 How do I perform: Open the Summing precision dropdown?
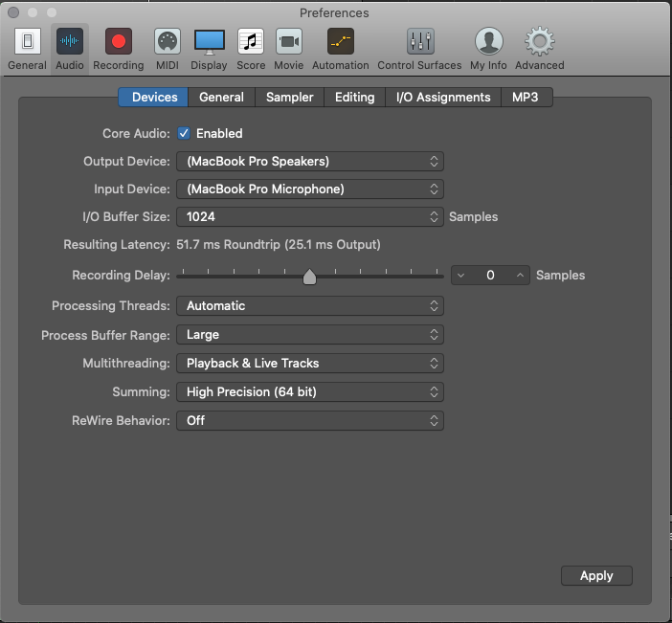[x=310, y=392]
